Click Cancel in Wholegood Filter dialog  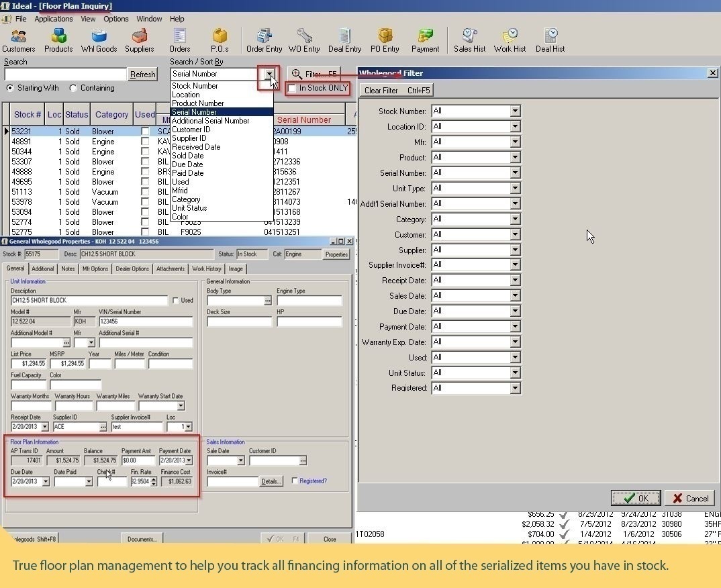pos(690,498)
